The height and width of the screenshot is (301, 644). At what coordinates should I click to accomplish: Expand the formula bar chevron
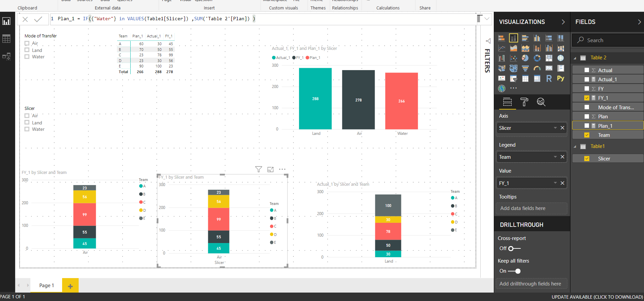(487, 19)
